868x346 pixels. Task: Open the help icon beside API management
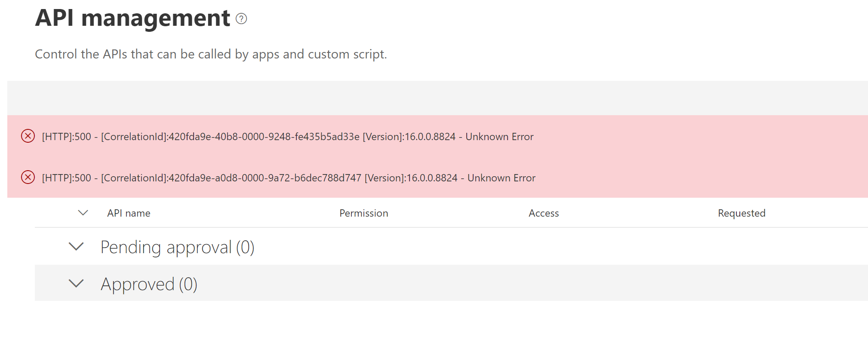[x=241, y=19]
